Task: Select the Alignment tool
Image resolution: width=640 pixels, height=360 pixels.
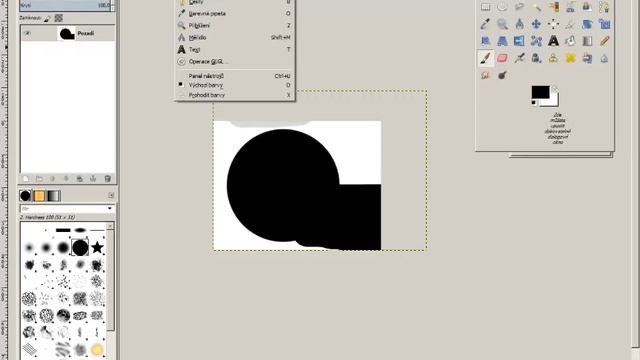Action: [553, 24]
